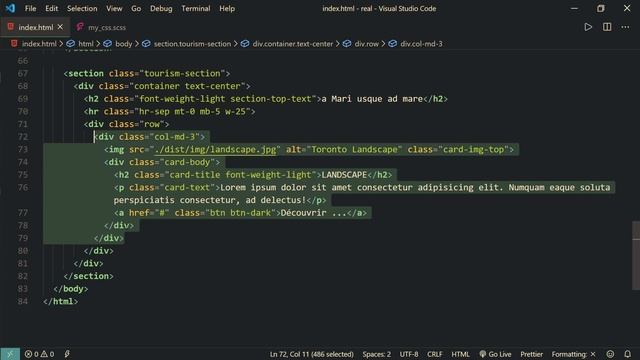Click the closing html tag on line 84
This screenshot has width=640, height=360.
point(60,301)
